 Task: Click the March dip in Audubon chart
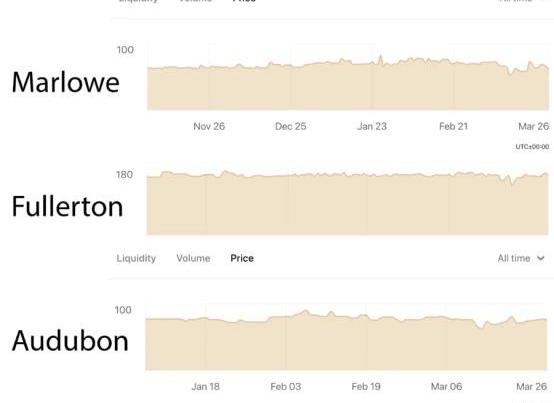click(x=481, y=326)
